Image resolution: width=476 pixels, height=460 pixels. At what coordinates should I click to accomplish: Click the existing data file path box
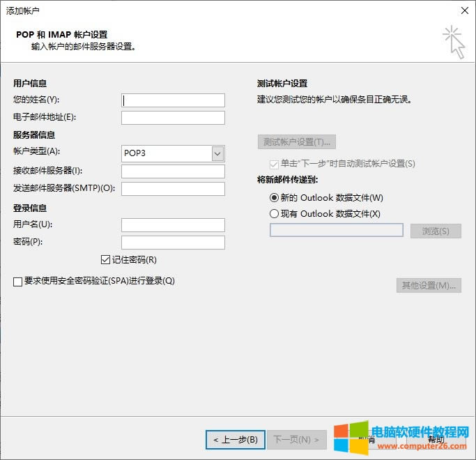point(336,230)
